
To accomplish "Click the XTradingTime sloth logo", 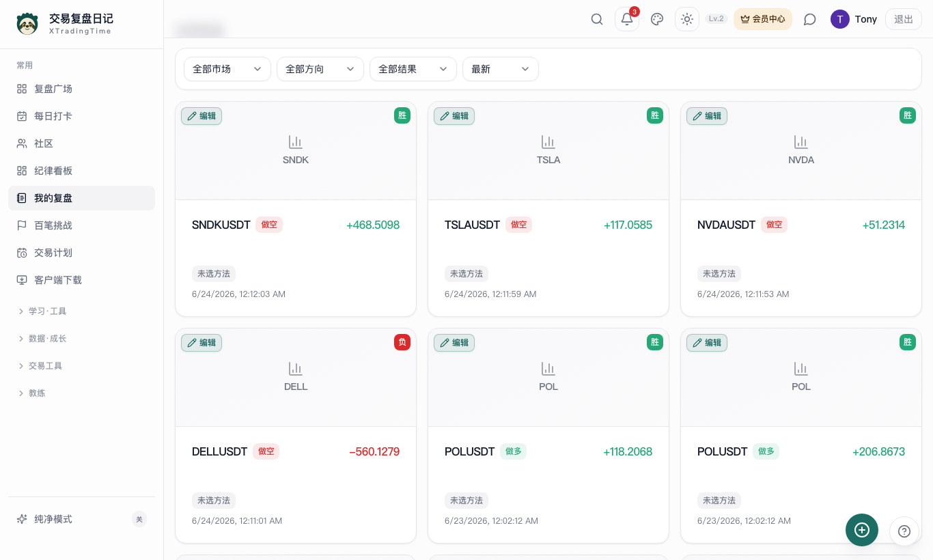I will click(27, 24).
